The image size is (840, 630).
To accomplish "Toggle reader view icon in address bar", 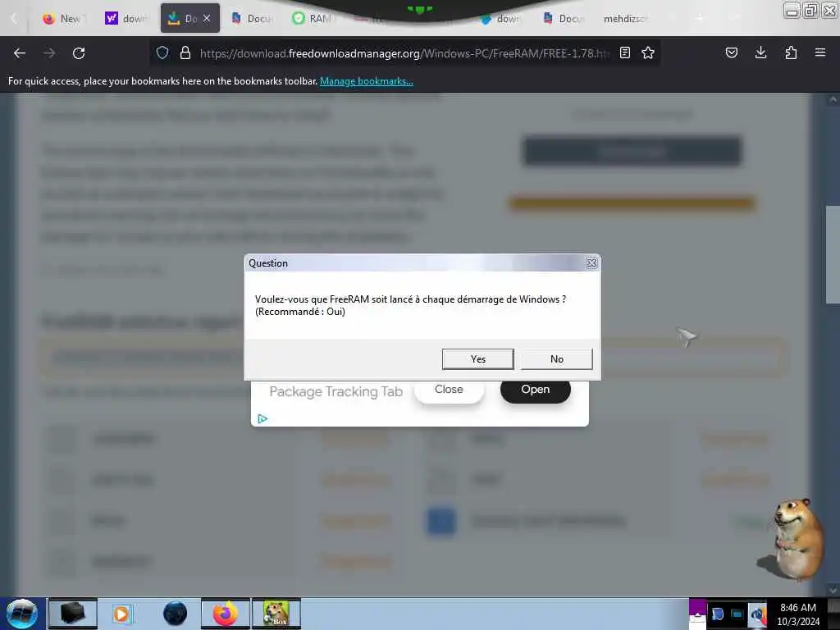I will pos(624,52).
